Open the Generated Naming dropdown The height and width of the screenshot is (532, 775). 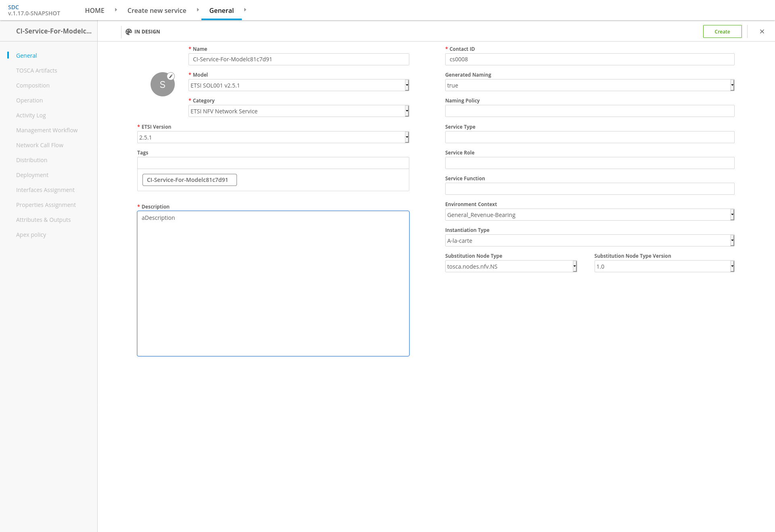coord(590,85)
